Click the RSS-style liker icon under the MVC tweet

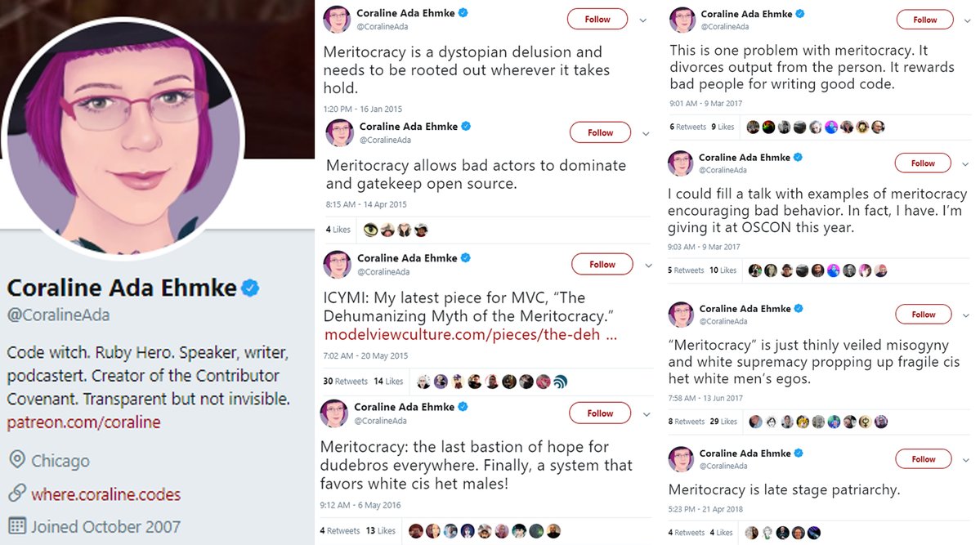point(559,381)
